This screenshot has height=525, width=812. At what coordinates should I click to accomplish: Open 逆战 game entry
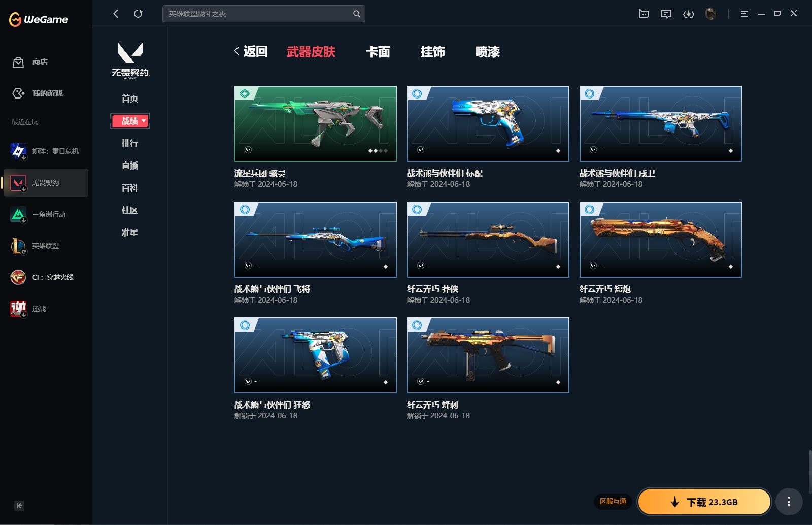pyautogui.click(x=46, y=309)
